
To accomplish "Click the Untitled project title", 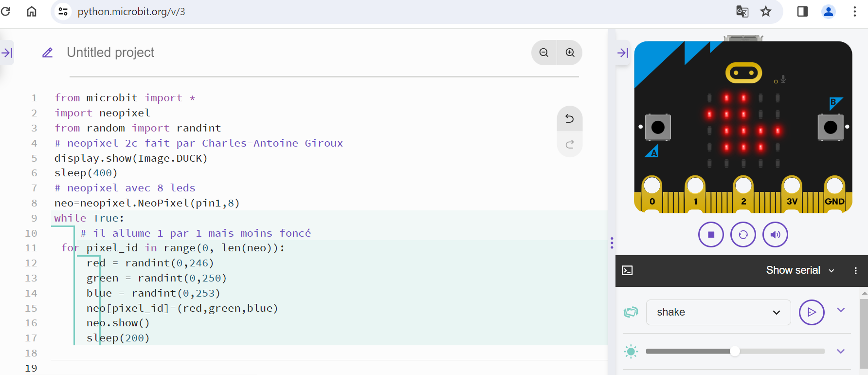I will 110,53.
